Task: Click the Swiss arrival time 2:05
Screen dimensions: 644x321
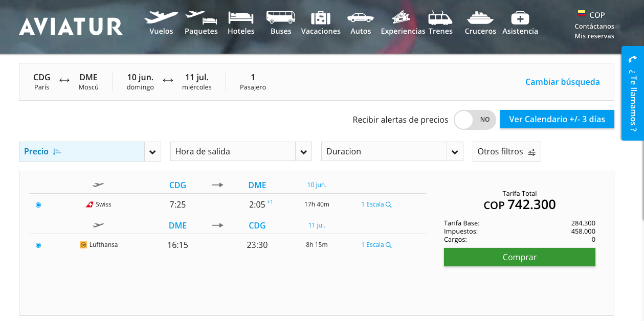Action: [257, 205]
